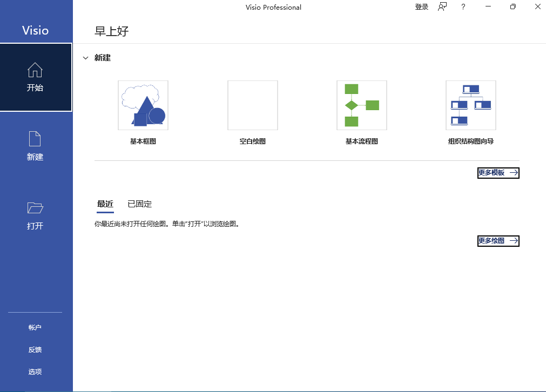Click the 空白绘图 label text
Image resolution: width=546 pixels, height=392 pixels.
(x=253, y=141)
